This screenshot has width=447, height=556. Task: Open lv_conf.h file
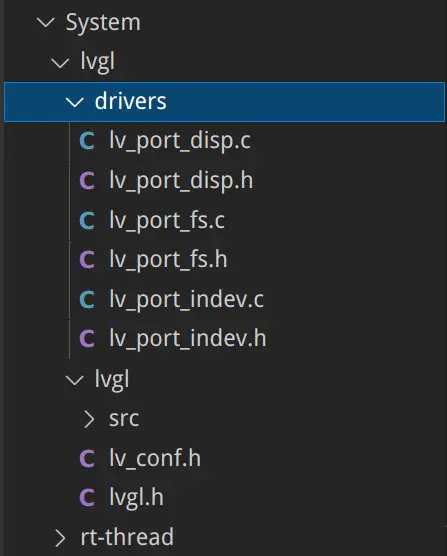pos(155,458)
